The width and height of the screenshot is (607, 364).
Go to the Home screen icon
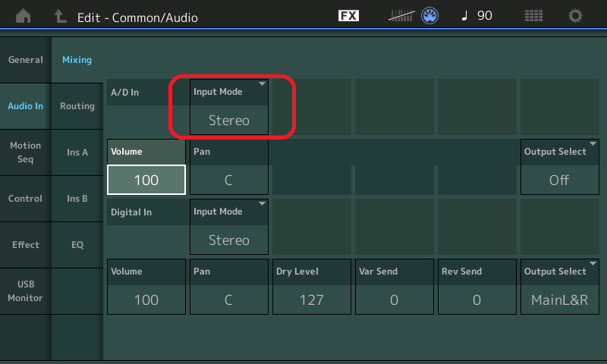click(x=24, y=16)
